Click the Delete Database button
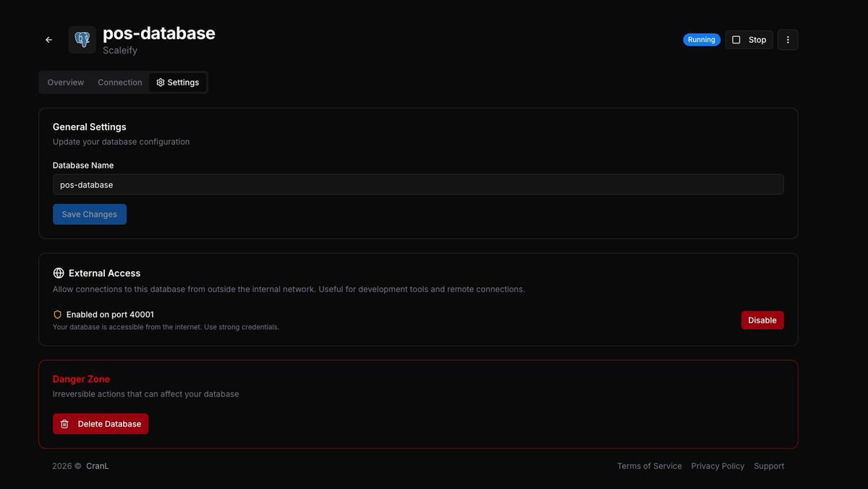The image size is (868, 489). tap(101, 424)
